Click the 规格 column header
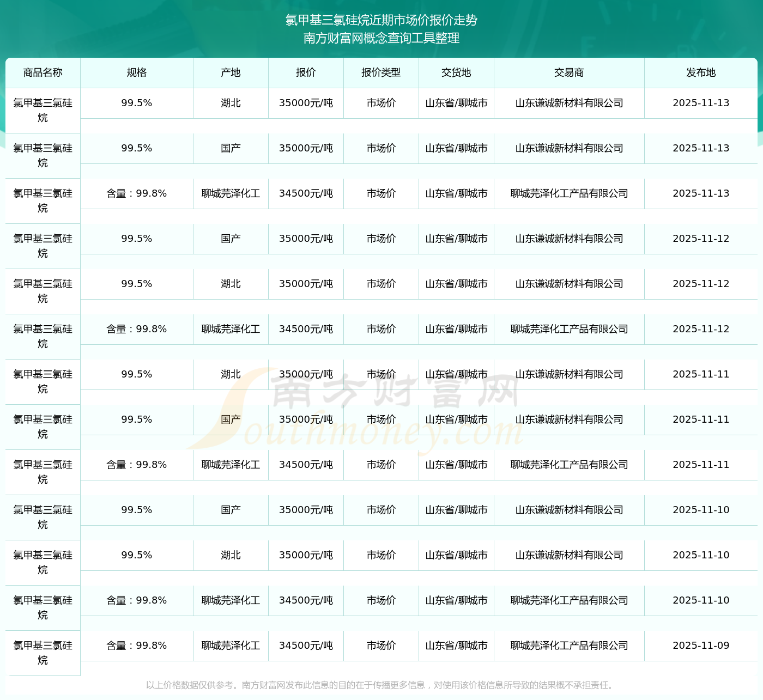The height and width of the screenshot is (700, 763). pos(136,72)
